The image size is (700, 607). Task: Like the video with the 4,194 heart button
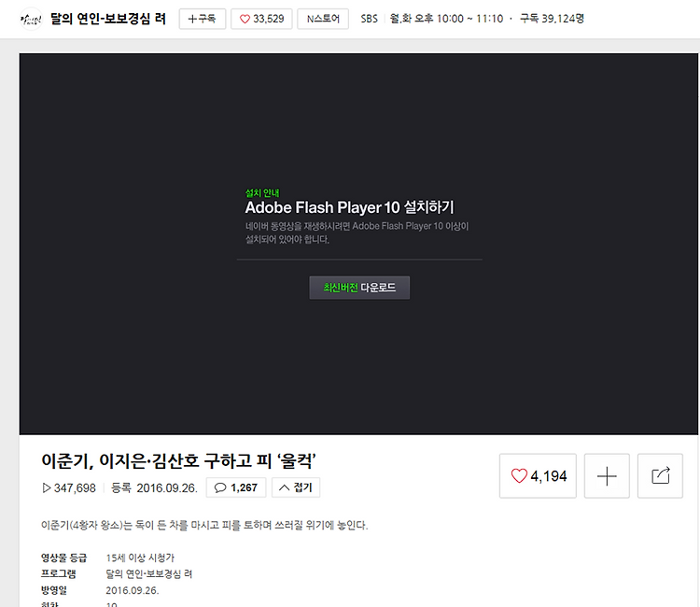point(538,475)
